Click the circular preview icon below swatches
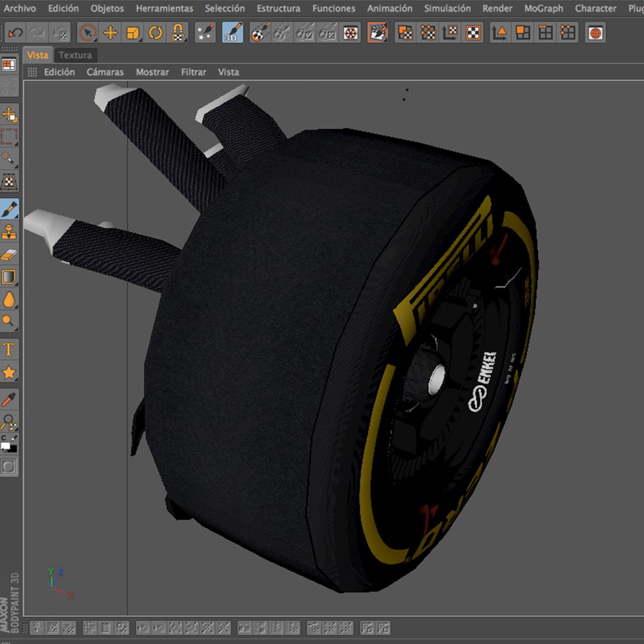 tap(9, 466)
